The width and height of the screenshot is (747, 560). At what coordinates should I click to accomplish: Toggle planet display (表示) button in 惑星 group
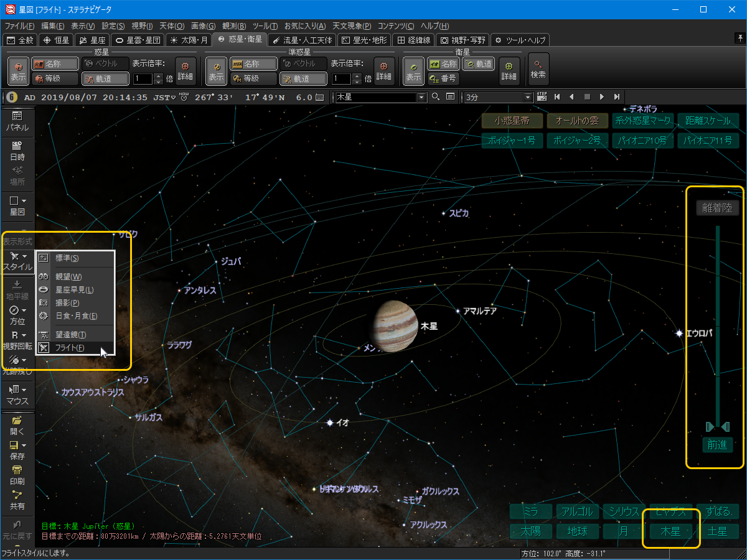(19, 72)
